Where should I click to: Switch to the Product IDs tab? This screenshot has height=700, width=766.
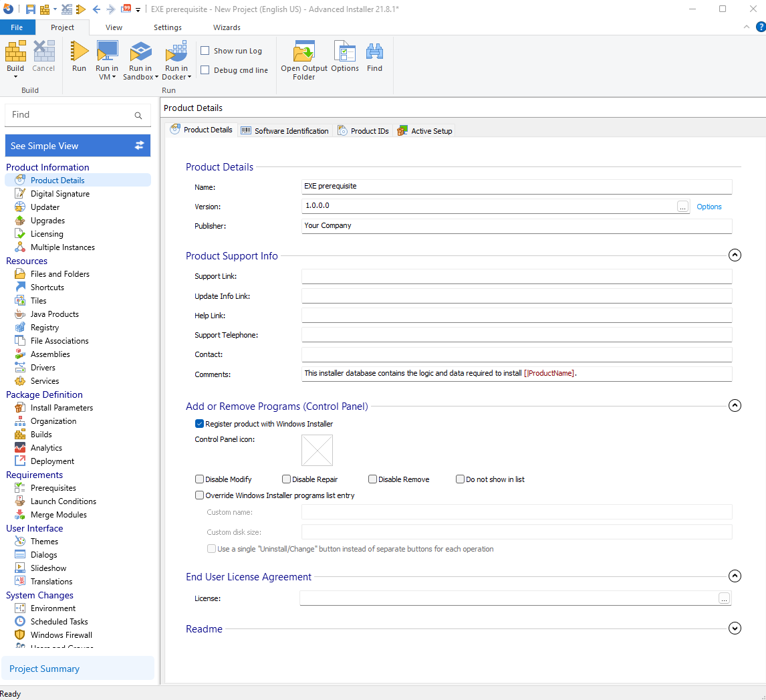point(364,131)
